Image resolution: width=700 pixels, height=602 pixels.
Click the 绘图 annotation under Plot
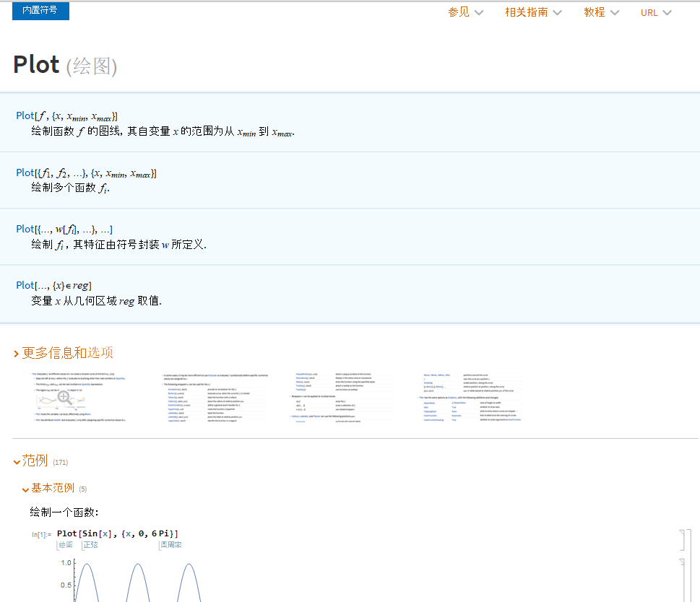66,545
